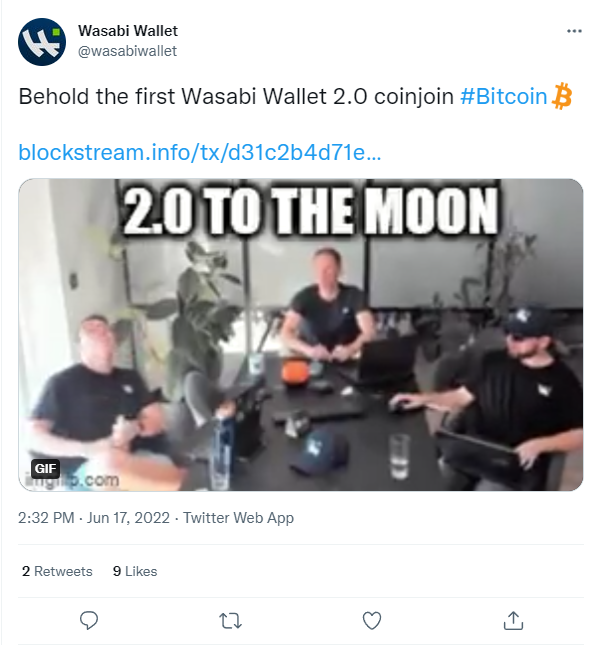
Task: Click the GIF badge on the media
Action: point(45,468)
